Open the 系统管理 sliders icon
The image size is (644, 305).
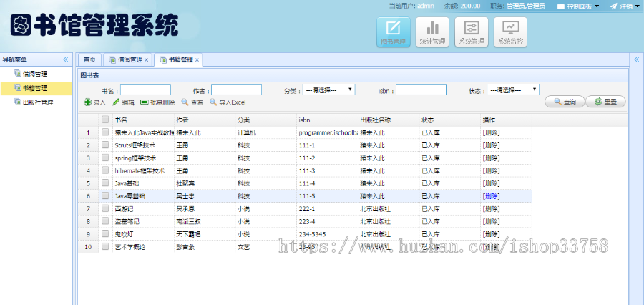coord(471,32)
